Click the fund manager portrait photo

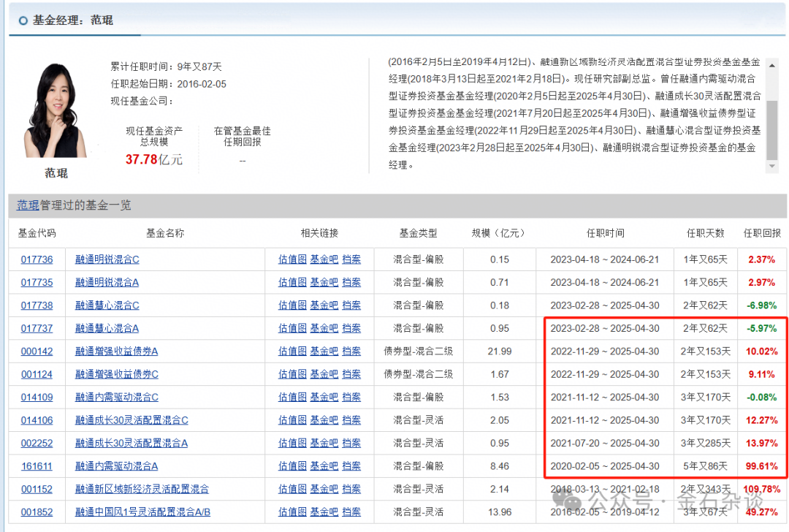click(x=54, y=111)
